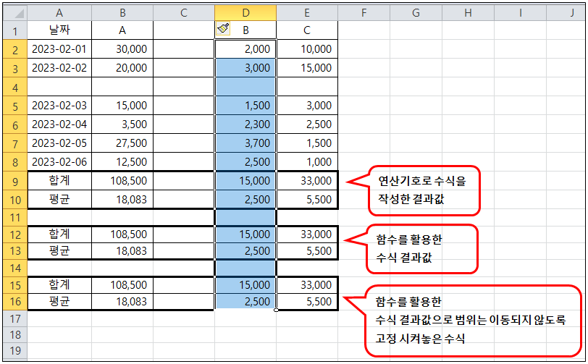Image resolution: width=588 pixels, height=364 pixels.
Task: Click the 날짜 header cell
Action: click(x=59, y=30)
